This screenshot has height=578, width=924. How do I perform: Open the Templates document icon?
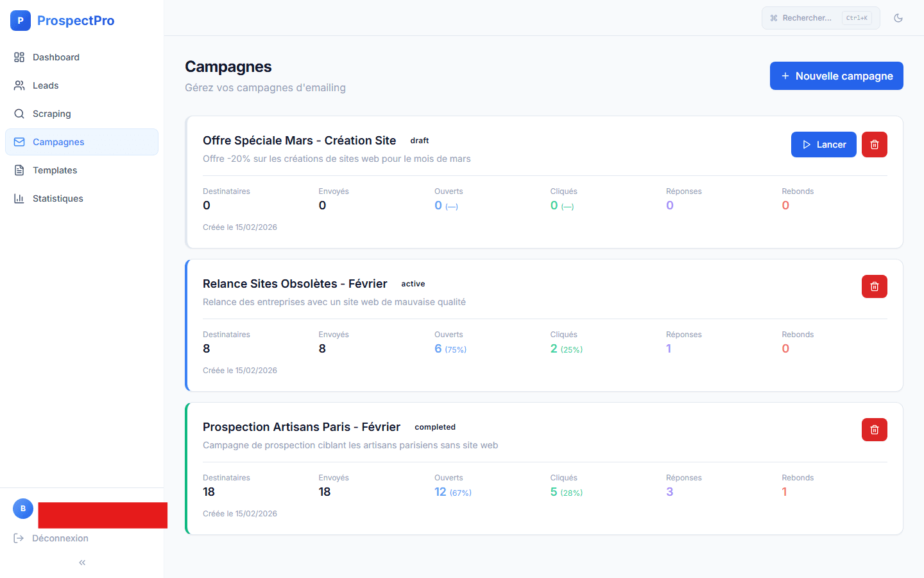[x=19, y=170]
